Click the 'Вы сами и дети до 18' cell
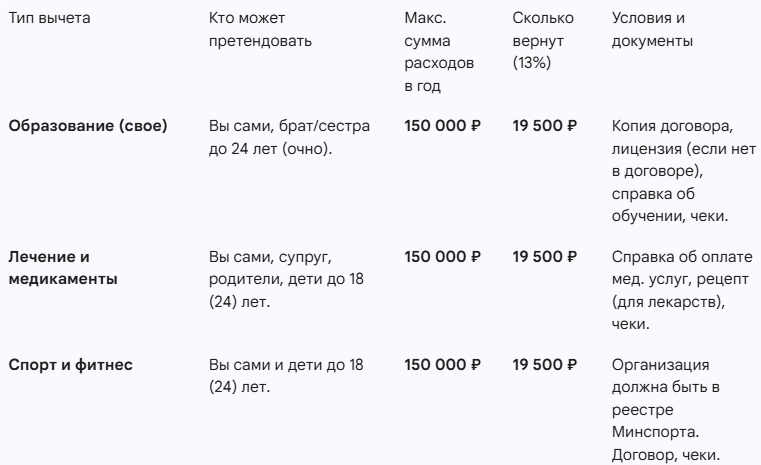Image resolution: width=761 pixels, height=465 pixels. (286, 376)
